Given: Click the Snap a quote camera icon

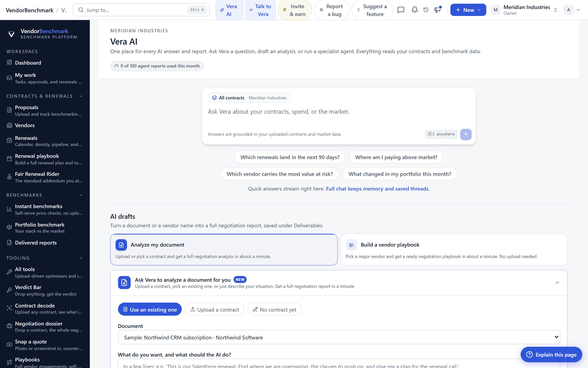Looking at the screenshot, I should click(9, 344).
